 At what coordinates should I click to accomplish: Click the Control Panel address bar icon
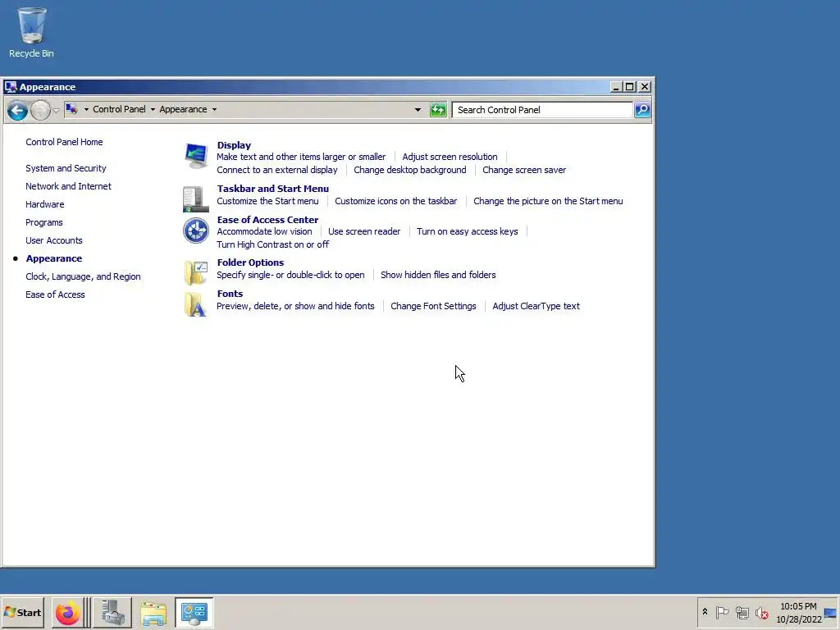pos(71,109)
